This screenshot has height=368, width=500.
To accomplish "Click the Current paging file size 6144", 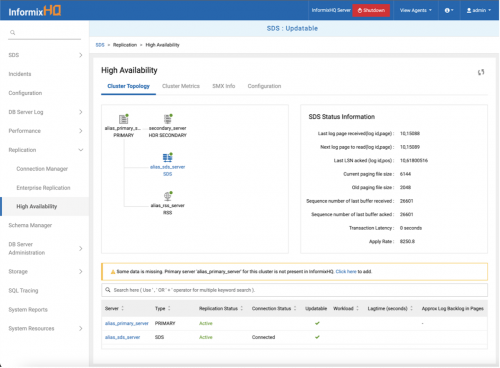I will 405,174.
